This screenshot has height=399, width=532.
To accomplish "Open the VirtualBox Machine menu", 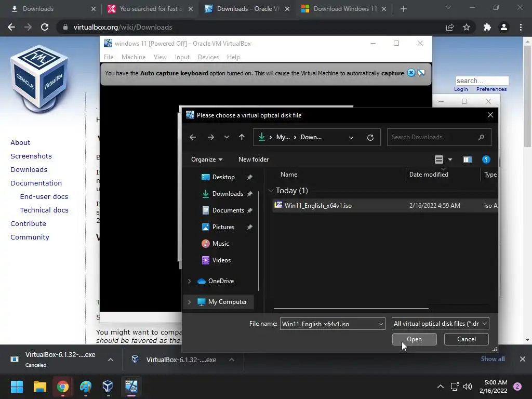I will (x=134, y=57).
